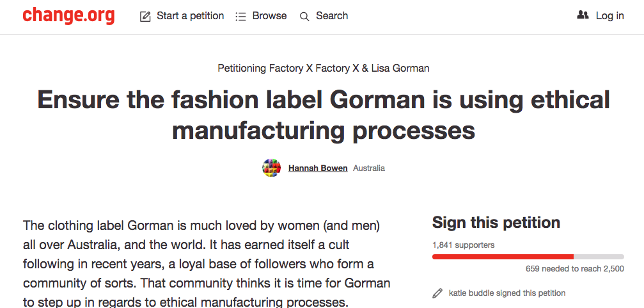Click the 'Sign this petition' heading

tap(496, 222)
